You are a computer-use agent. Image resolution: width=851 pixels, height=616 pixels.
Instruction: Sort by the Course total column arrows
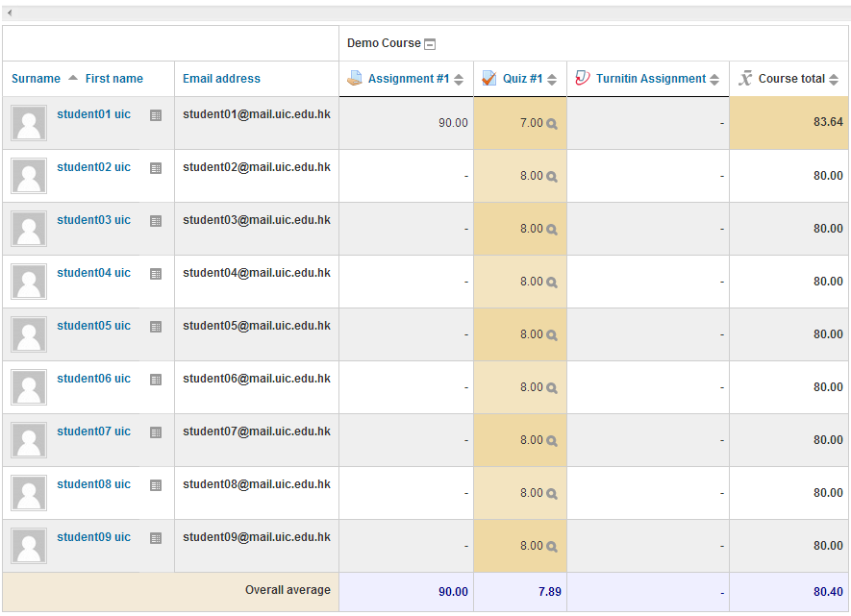click(x=834, y=80)
